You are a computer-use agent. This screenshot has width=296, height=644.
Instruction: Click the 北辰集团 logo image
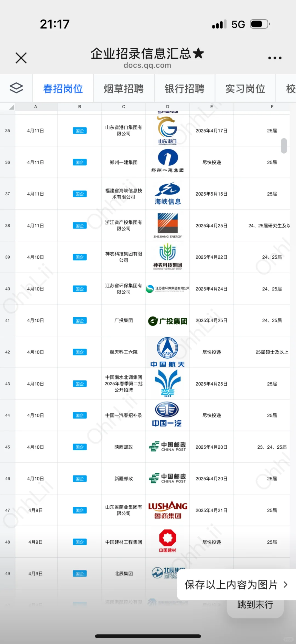point(168,573)
